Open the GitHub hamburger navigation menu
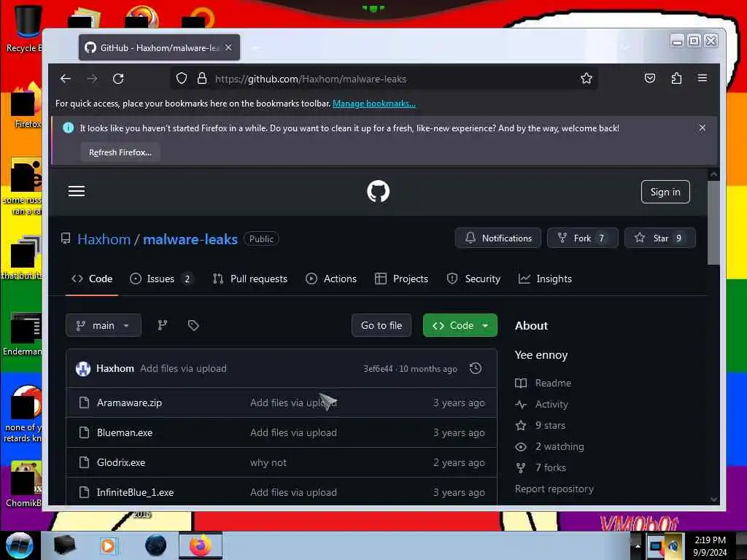Viewport: 747px width, 560px height. point(77,192)
